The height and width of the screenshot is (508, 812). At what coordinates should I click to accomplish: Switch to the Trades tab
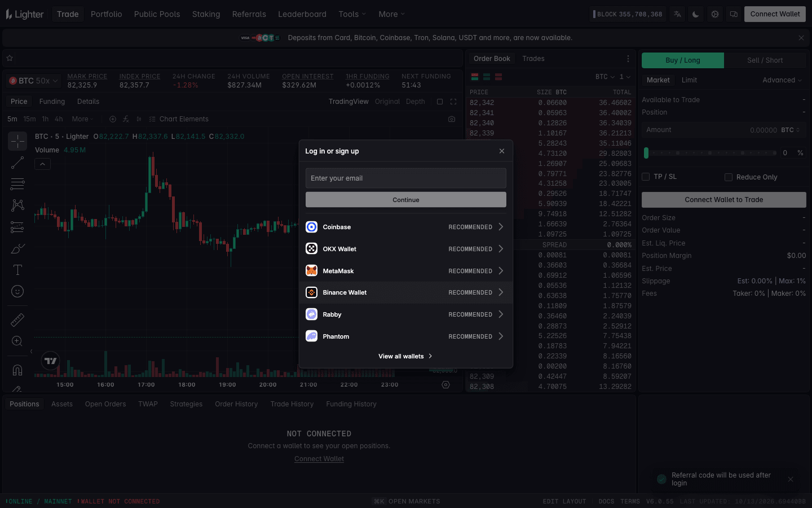tap(533, 59)
